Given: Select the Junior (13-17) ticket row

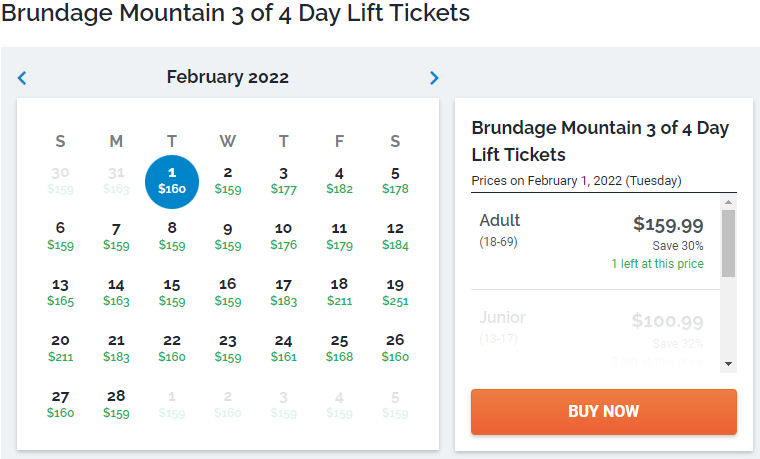Looking at the screenshot, I should (593, 330).
